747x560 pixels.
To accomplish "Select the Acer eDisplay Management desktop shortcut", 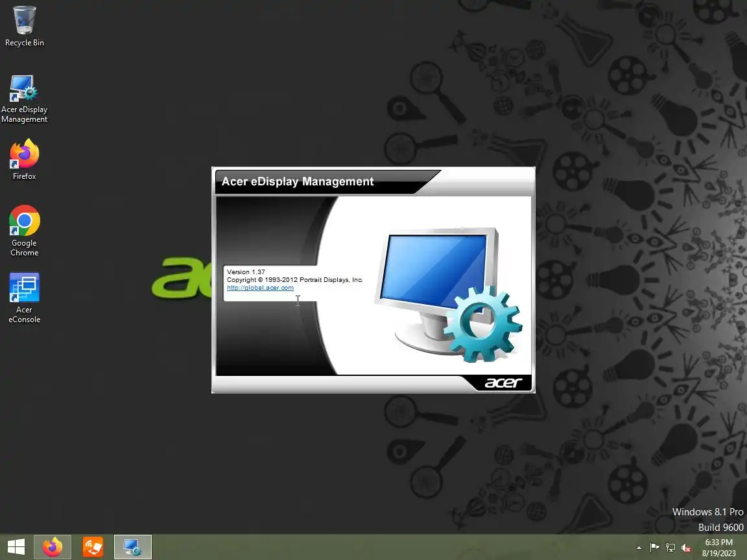I will click(x=24, y=99).
